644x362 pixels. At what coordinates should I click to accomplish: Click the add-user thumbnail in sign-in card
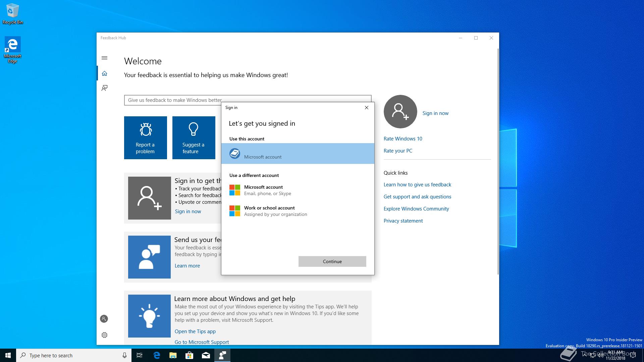tap(150, 198)
